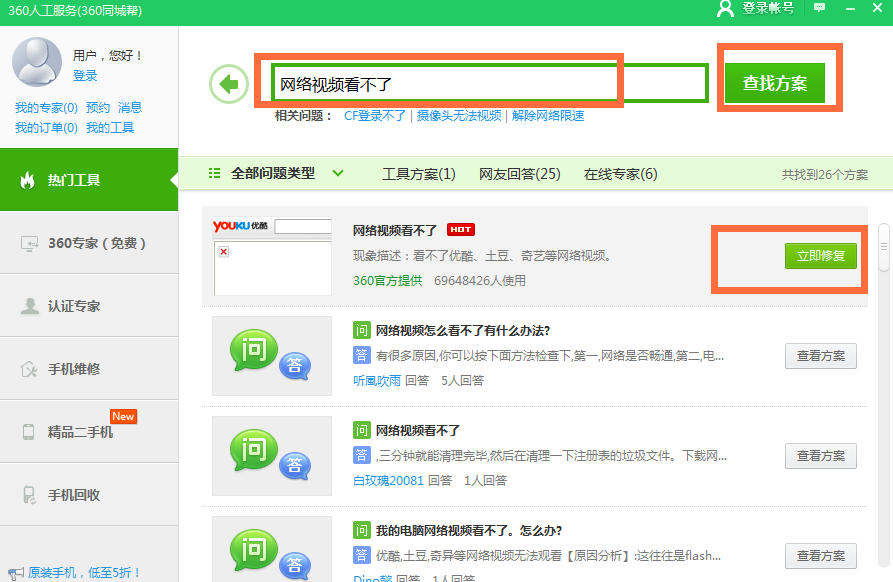
Task: Click the promo link 原装手机，低至5折！
Action: [x=84, y=572]
